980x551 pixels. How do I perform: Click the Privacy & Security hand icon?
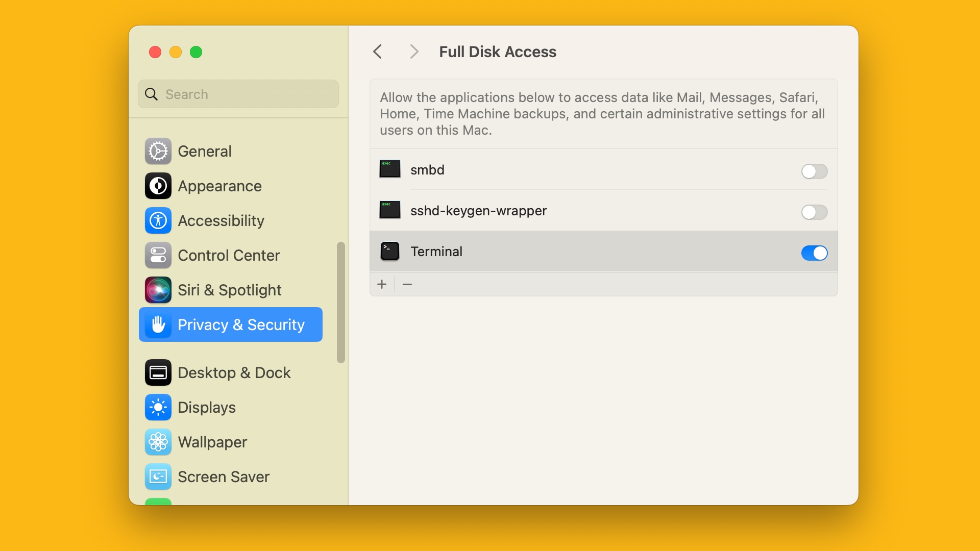[158, 324]
